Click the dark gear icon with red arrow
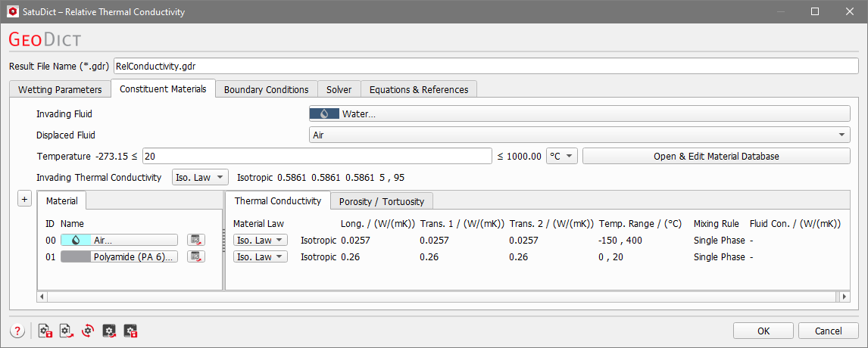 coord(109,331)
